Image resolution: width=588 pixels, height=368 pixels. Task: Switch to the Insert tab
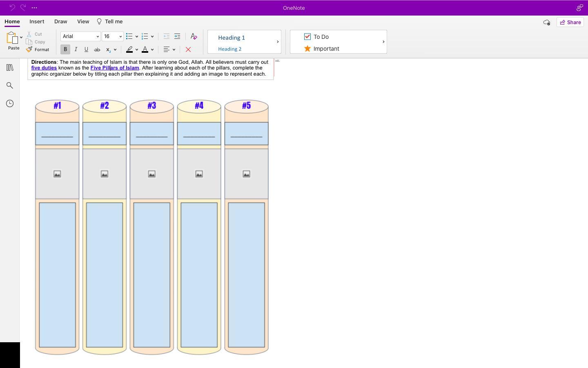37,22
